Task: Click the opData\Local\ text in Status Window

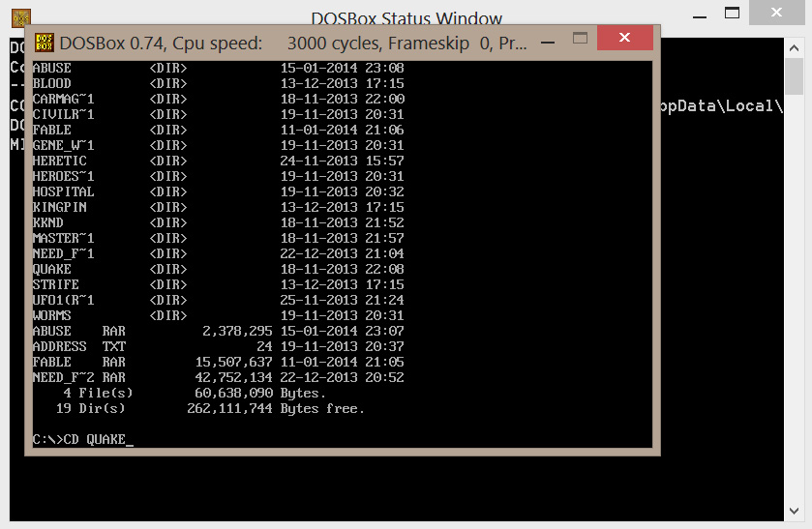Action: click(x=721, y=106)
